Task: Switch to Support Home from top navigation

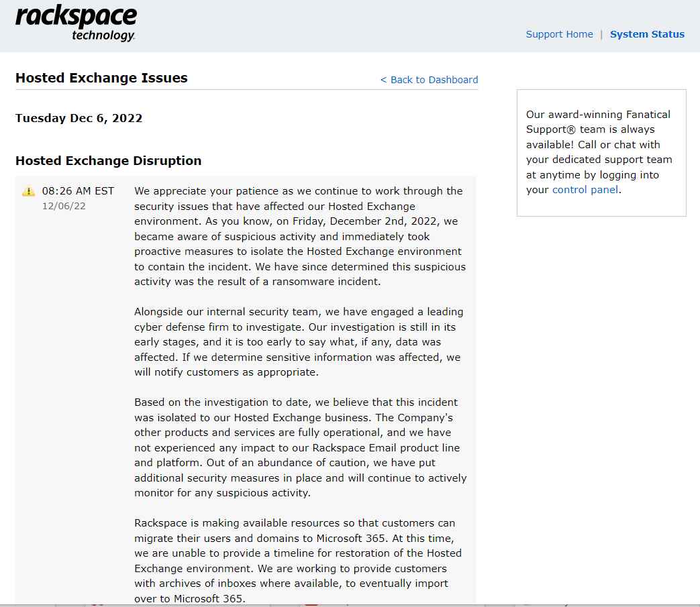Action: pos(559,34)
